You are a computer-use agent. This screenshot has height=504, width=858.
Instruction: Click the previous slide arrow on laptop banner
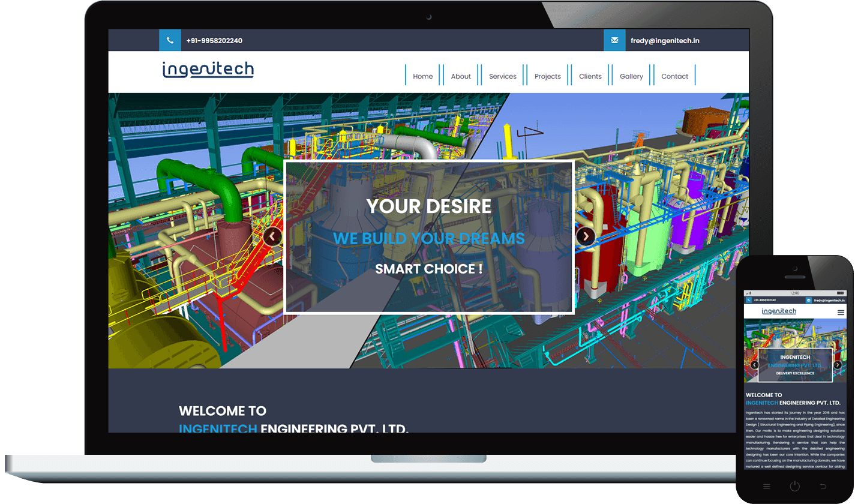pos(272,236)
